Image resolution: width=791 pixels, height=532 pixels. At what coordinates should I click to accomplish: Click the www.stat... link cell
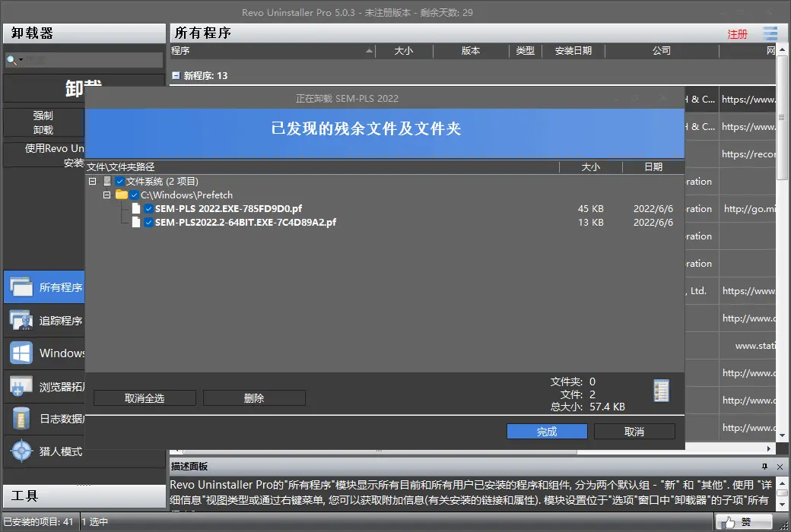(748, 346)
